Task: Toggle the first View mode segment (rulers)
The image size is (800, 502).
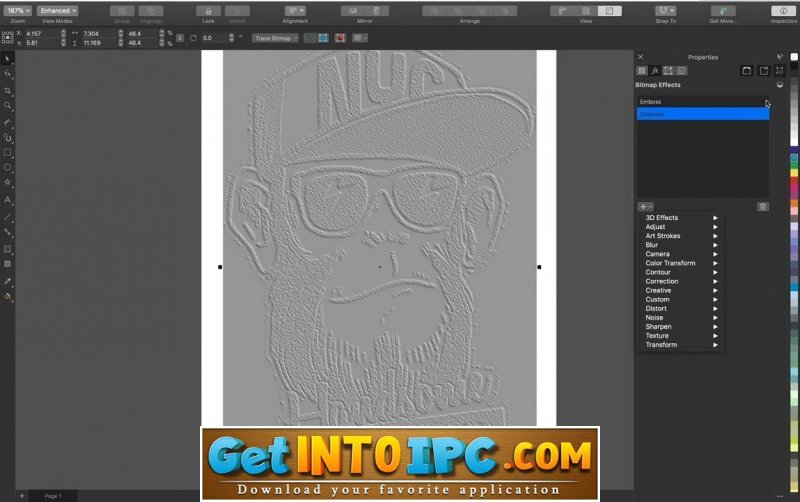Action: pyautogui.click(x=562, y=11)
